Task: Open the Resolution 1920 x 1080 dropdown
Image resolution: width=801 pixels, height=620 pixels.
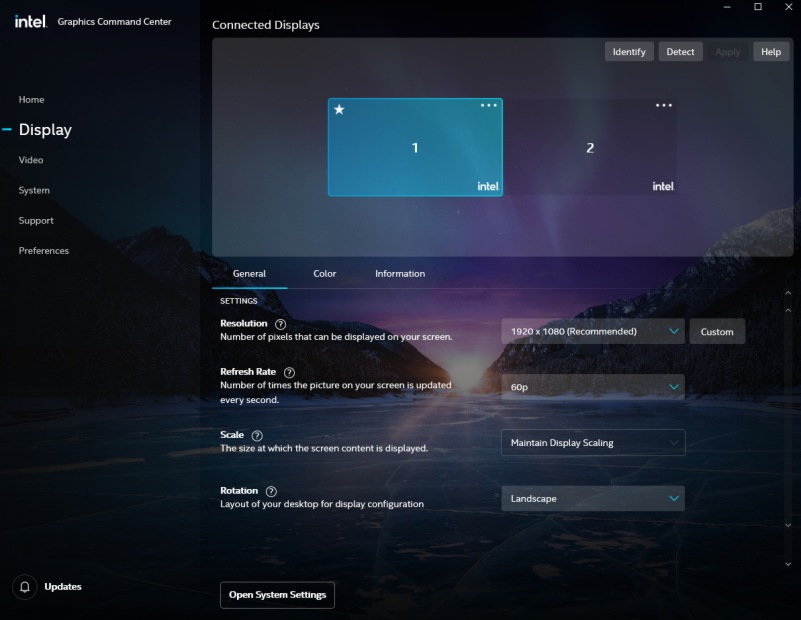Action: [x=593, y=331]
